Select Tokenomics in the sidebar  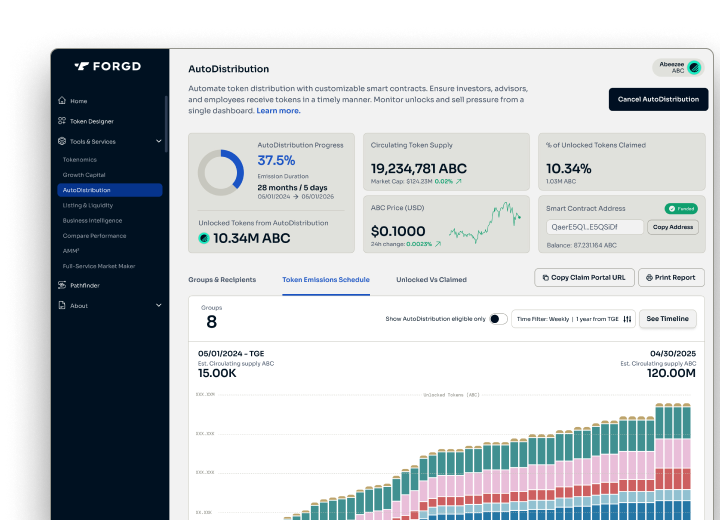[x=80, y=159]
